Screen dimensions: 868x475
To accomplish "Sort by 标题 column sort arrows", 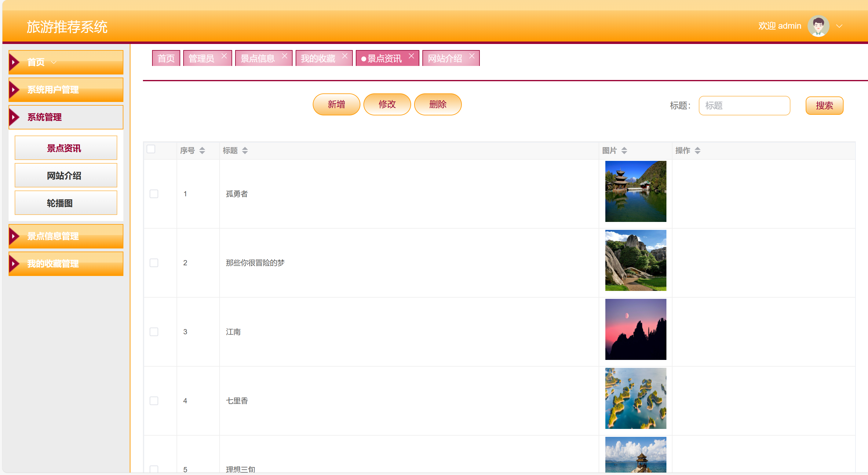I will [x=245, y=150].
